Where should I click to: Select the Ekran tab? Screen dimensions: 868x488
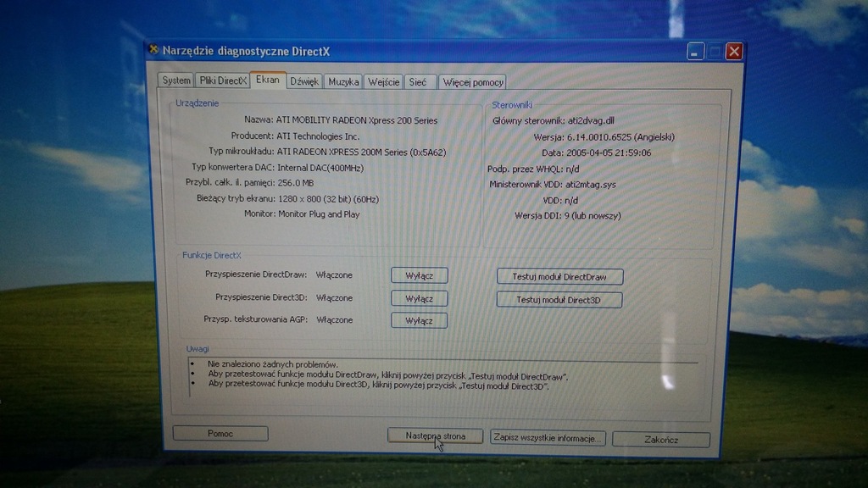[x=268, y=80]
